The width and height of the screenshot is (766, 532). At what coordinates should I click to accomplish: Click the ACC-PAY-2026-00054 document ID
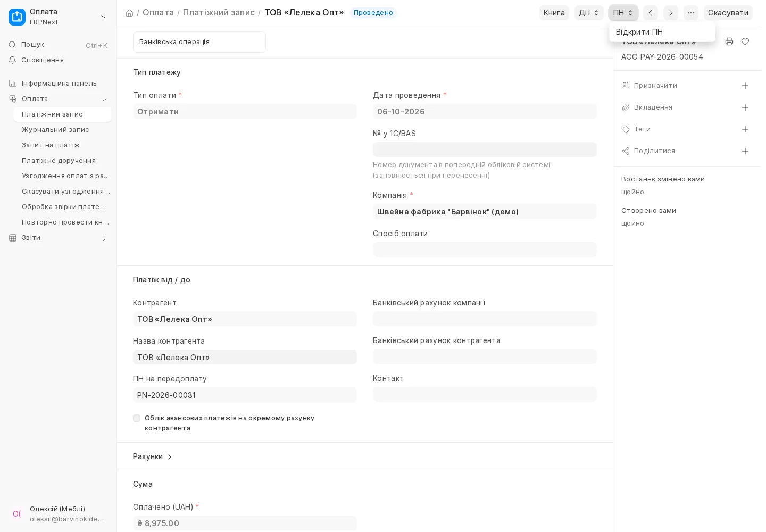[x=662, y=57]
